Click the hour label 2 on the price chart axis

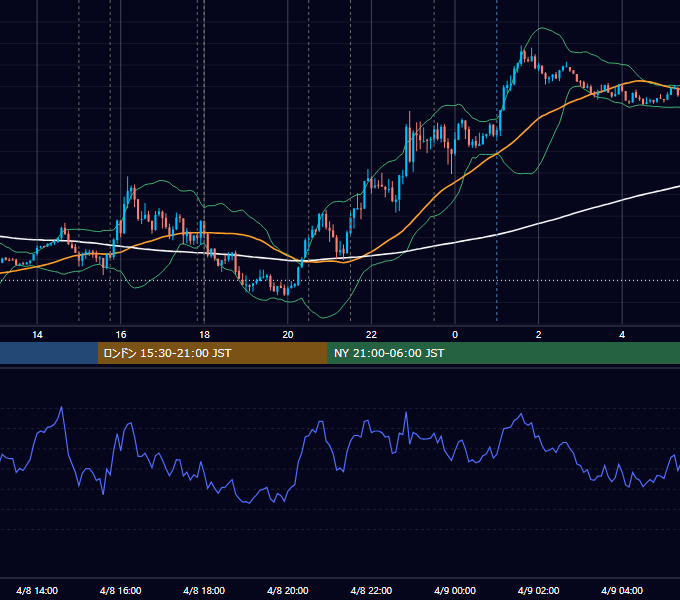pos(539,335)
